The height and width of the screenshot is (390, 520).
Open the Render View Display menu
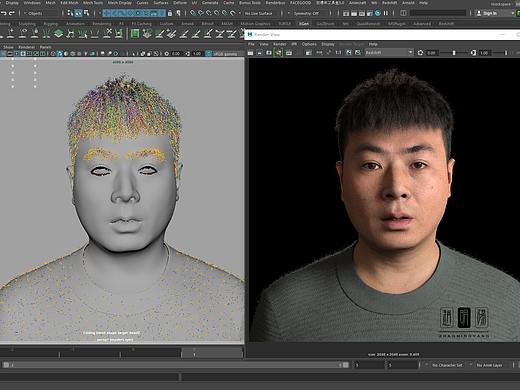coord(328,44)
